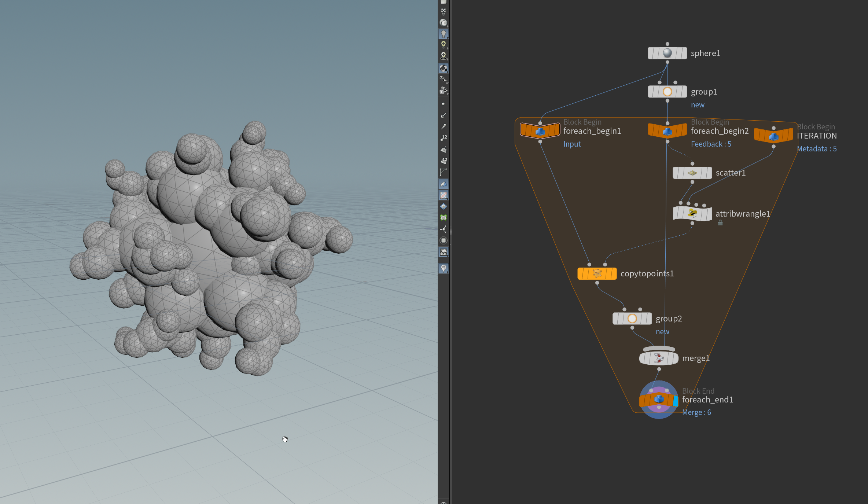The width and height of the screenshot is (868, 504).
Task: Click the 'Metadata : 5' label
Action: coord(817,149)
